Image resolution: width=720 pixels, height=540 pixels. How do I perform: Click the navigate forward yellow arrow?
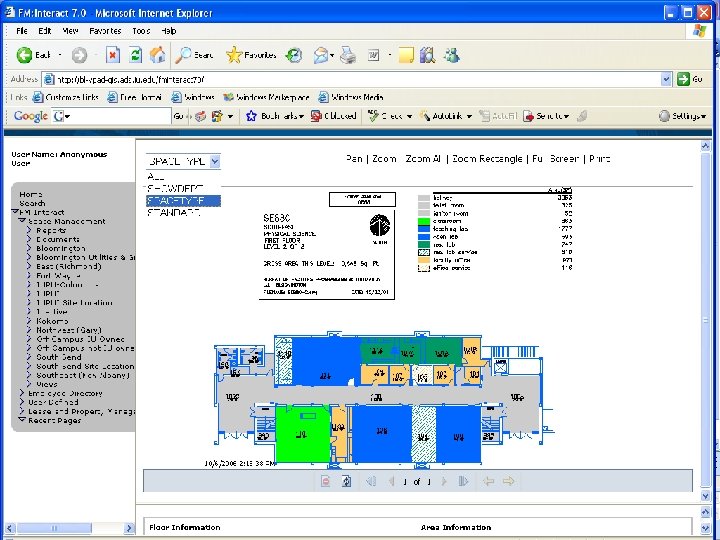click(508, 481)
